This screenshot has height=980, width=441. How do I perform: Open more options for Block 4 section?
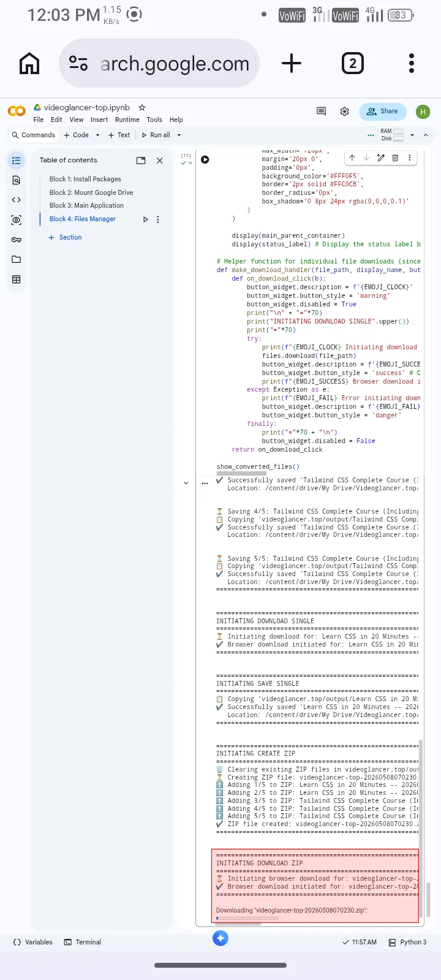click(158, 219)
